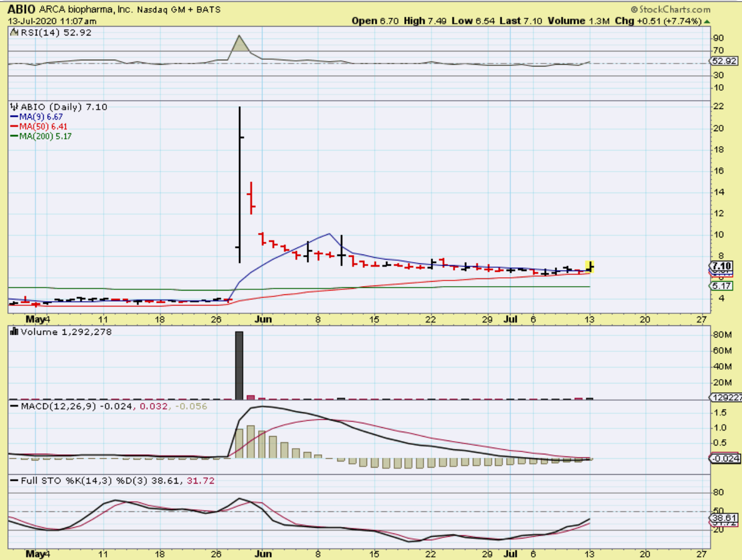Click the 52.92 RSI axis value tag
742x560 pixels.
pos(724,61)
